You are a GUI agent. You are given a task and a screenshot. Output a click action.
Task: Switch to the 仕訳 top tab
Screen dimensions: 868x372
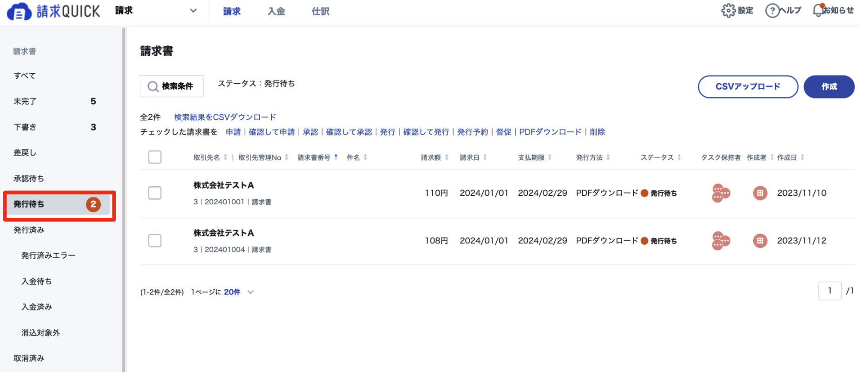pyautogui.click(x=321, y=12)
